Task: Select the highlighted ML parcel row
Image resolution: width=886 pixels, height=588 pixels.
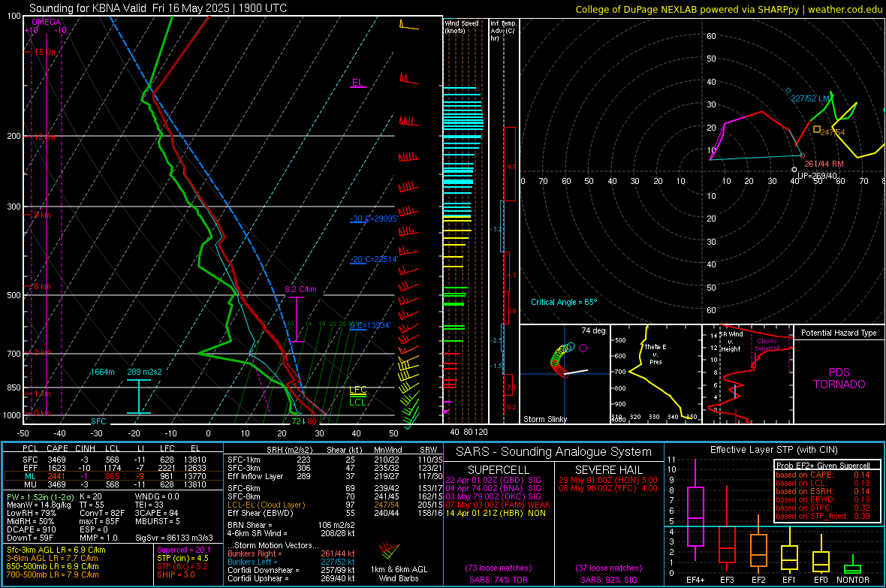Action: (x=114, y=477)
